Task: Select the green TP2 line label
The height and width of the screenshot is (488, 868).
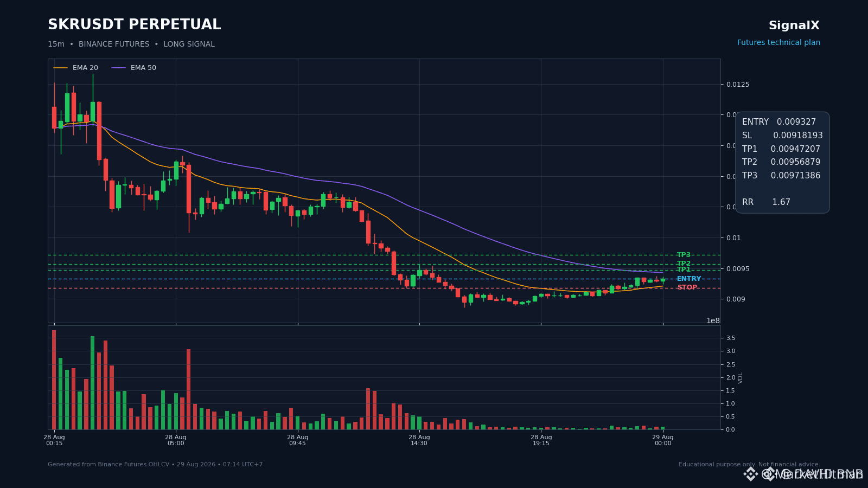Action: pos(684,264)
